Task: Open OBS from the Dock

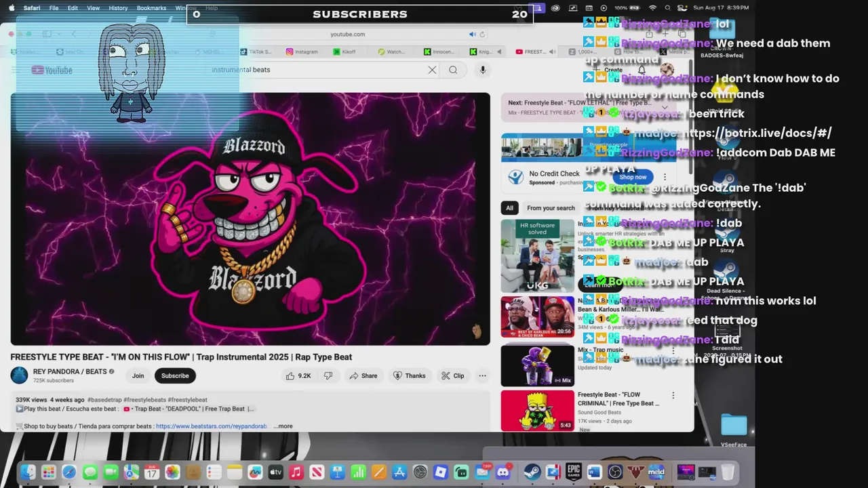Action: pos(615,472)
